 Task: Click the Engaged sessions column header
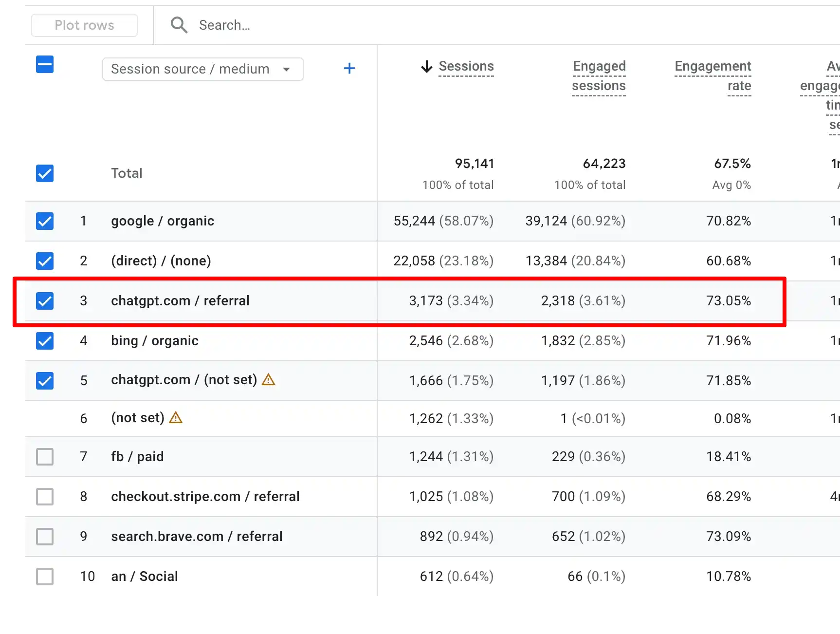click(x=599, y=76)
